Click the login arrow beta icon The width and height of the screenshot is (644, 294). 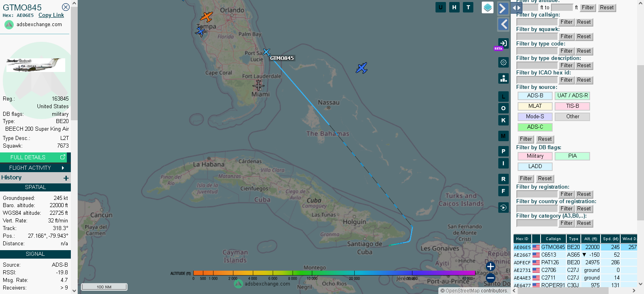(x=503, y=43)
